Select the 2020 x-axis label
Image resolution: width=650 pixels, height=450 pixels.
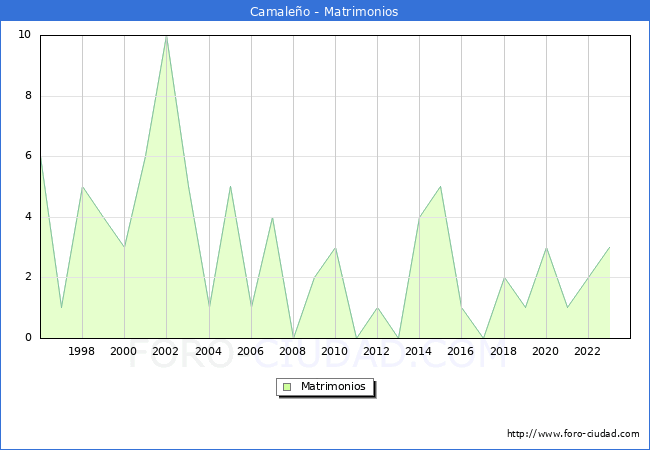pos(545,351)
